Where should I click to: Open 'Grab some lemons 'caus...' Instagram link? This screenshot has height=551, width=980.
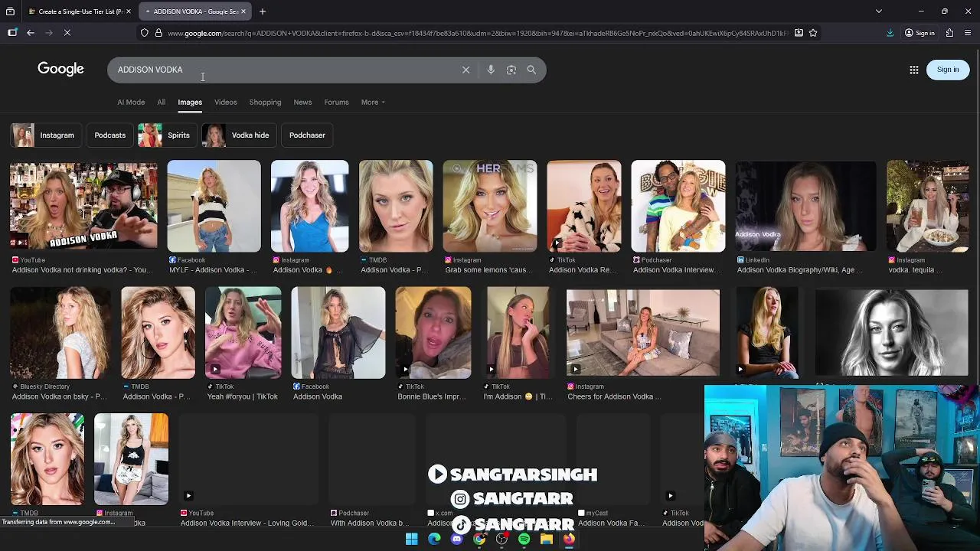tap(490, 270)
